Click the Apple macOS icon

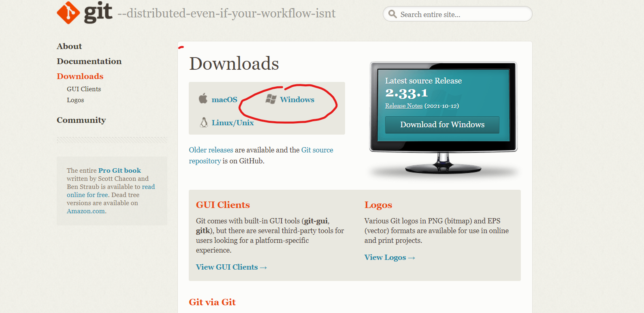(x=203, y=99)
